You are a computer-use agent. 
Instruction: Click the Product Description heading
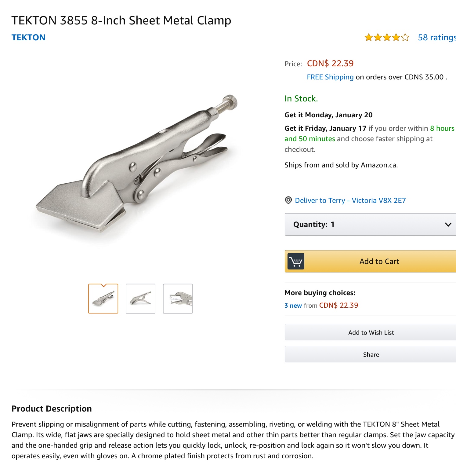click(52, 409)
